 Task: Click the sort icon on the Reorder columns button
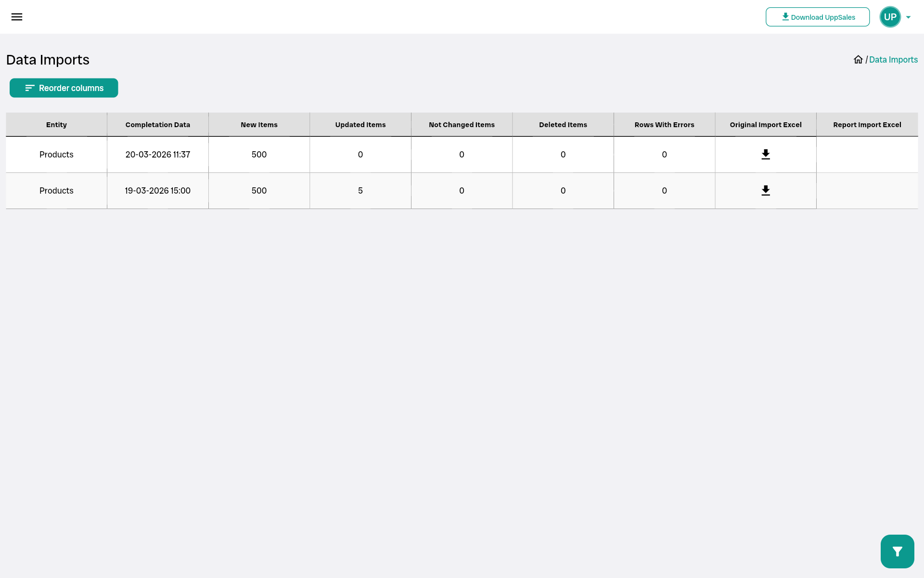pyautogui.click(x=29, y=88)
